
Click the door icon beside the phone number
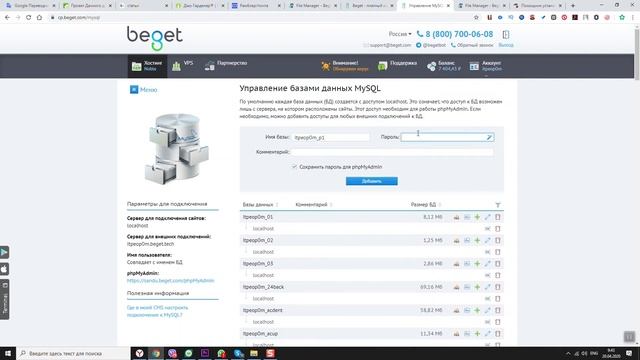pyautogui.click(x=506, y=34)
